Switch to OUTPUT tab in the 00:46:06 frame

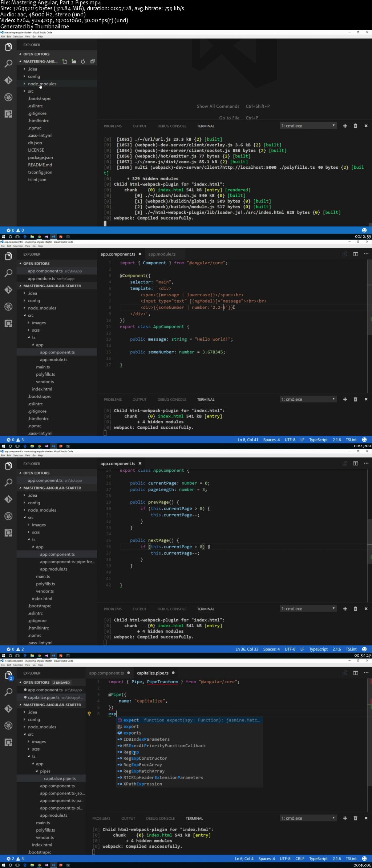(x=128, y=819)
